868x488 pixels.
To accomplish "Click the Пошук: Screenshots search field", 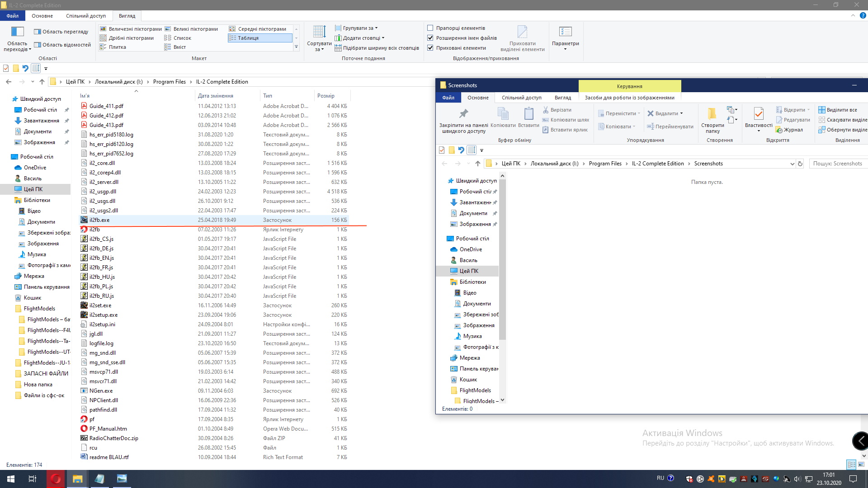I will pyautogui.click(x=838, y=164).
